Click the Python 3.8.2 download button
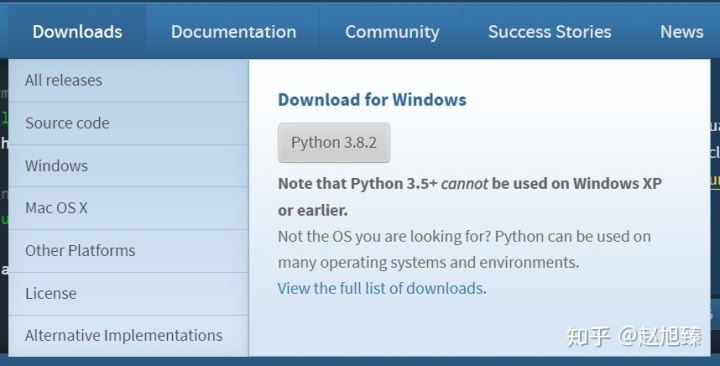The height and width of the screenshot is (366, 720). point(334,142)
